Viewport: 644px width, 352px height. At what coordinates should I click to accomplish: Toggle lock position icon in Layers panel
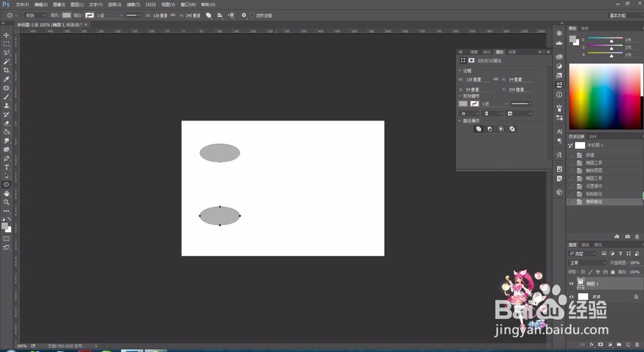[x=598, y=272]
